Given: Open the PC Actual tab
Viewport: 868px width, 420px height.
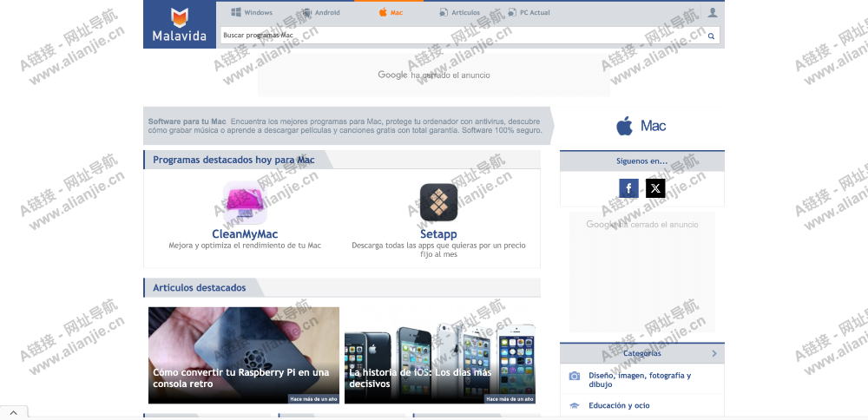Looking at the screenshot, I should (529, 12).
